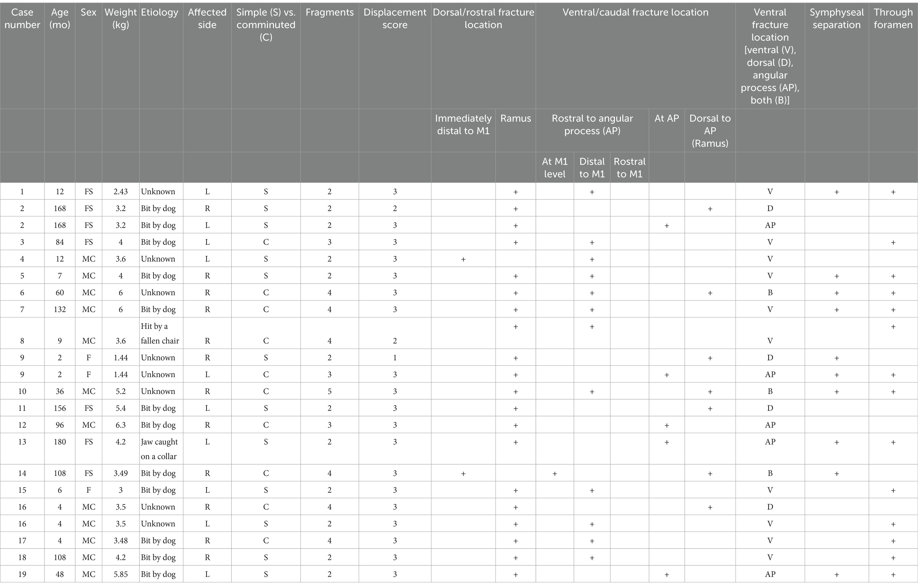Select case number "19" in first column
918x588 pixels.
[22, 574]
